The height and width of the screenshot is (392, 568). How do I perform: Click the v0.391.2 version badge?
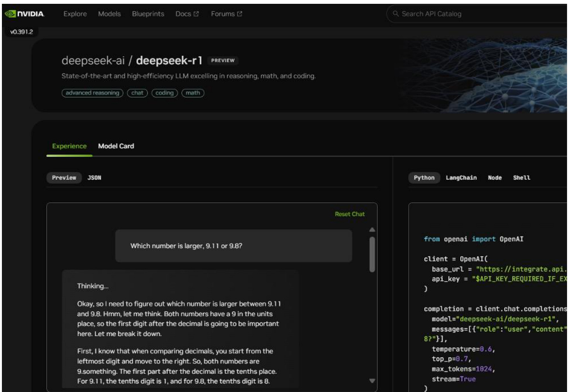click(21, 32)
